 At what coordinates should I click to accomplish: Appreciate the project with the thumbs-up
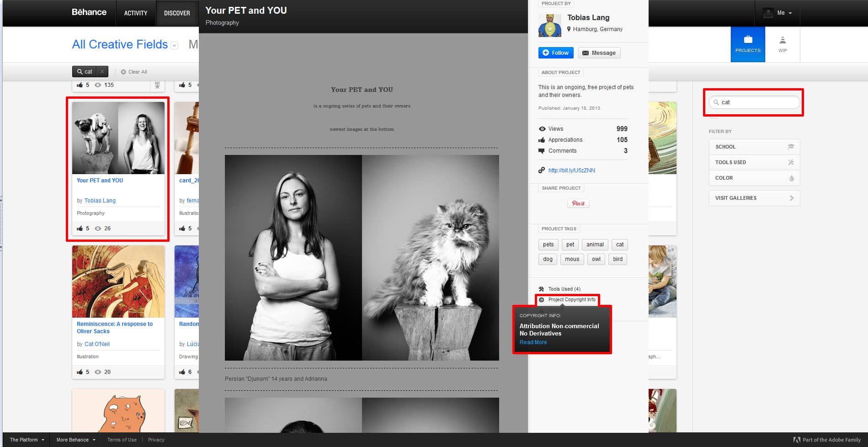(542, 140)
